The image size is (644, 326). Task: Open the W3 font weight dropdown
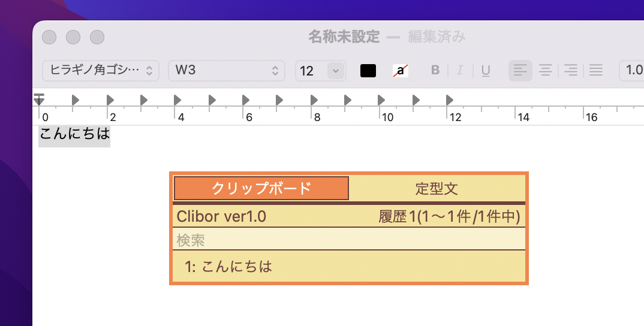[x=226, y=71]
